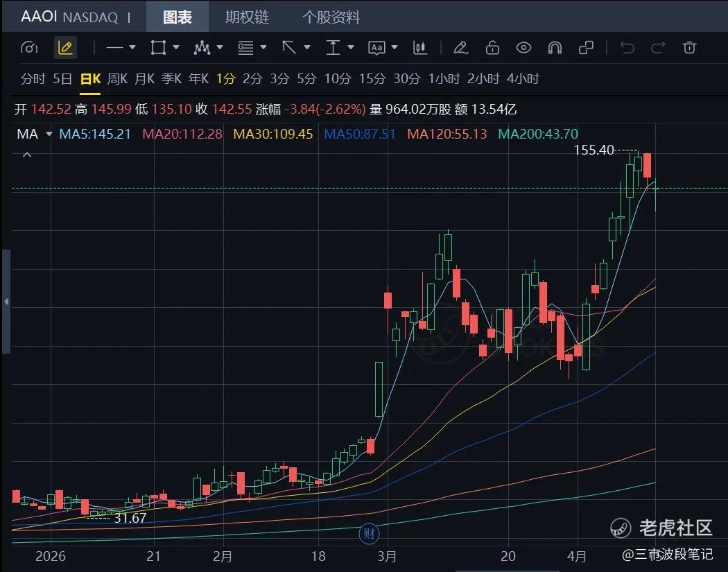Click the candlestick chart style icon
Screen dimensions: 728x572
click(419, 47)
